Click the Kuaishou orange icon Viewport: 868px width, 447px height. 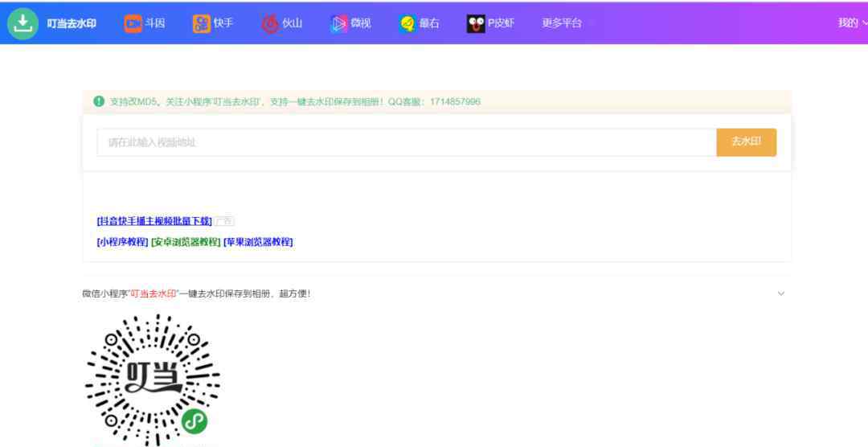pyautogui.click(x=201, y=23)
